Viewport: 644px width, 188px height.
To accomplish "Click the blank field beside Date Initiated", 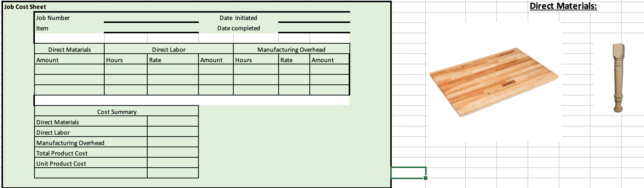I will click(x=314, y=17).
